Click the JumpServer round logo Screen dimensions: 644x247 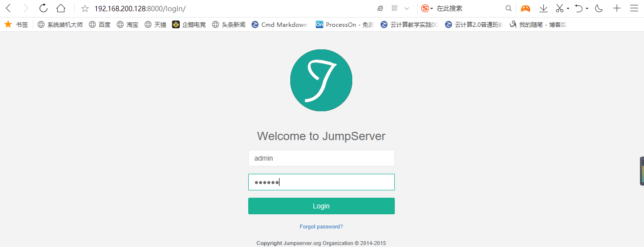321,80
